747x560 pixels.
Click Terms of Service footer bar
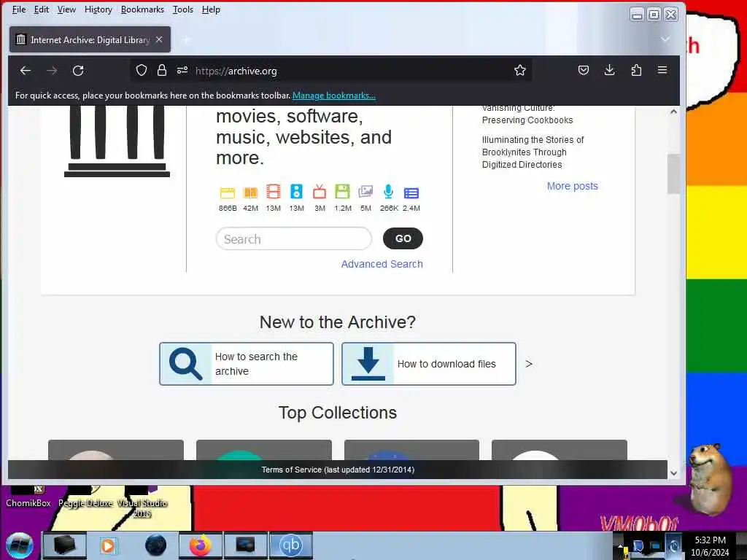(338, 470)
